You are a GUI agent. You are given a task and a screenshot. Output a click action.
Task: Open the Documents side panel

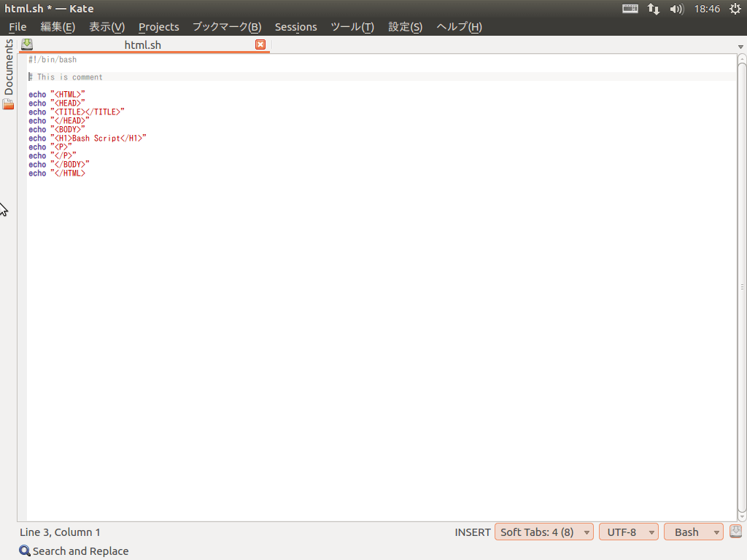pyautogui.click(x=9, y=66)
